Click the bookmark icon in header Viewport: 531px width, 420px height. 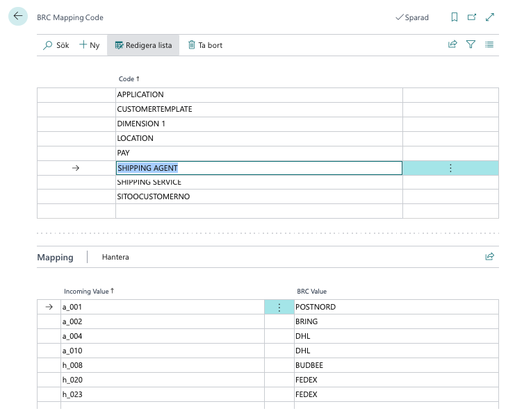(x=454, y=17)
